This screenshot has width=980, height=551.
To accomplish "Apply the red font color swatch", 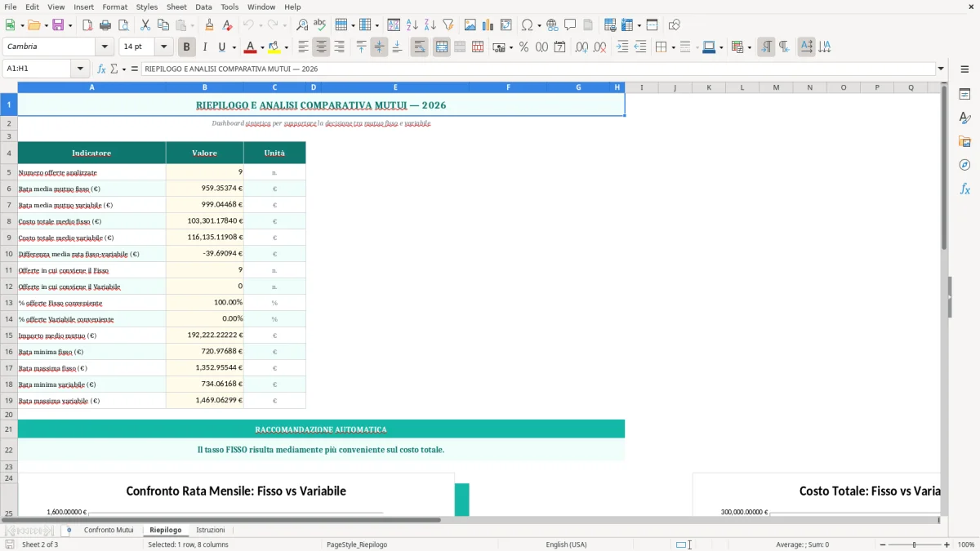I will coord(251,47).
